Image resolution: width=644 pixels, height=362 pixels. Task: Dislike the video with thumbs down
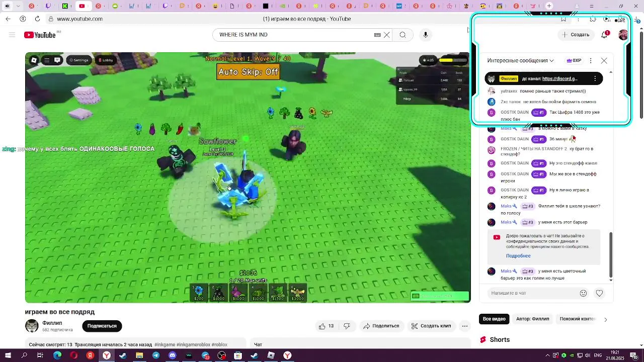point(347,326)
